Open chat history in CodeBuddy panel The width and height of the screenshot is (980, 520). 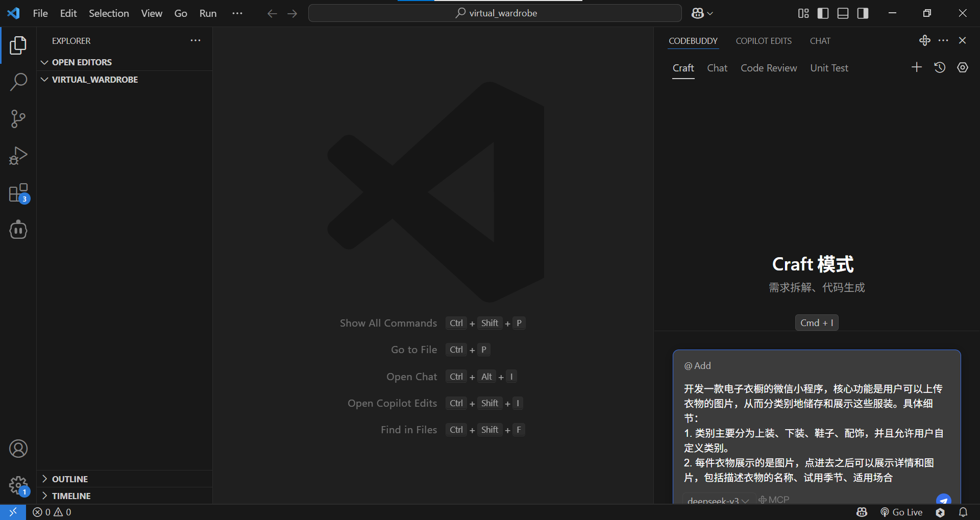[940, 67]
